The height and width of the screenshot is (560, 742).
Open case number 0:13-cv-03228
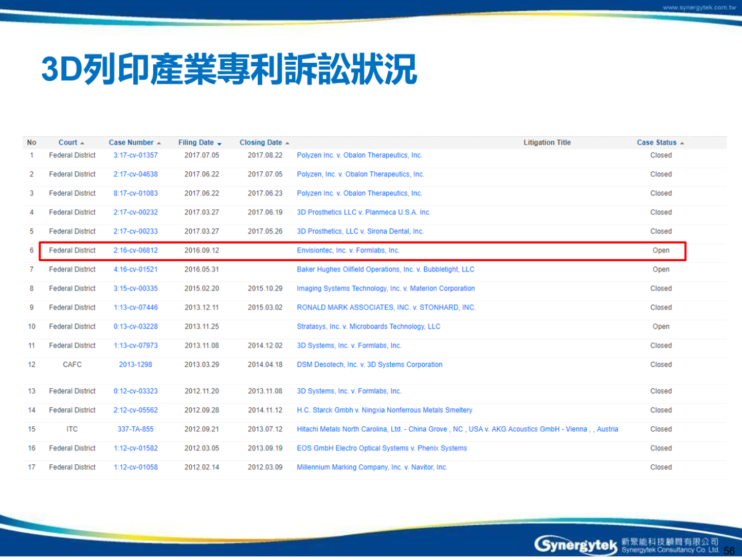point(136,327)
